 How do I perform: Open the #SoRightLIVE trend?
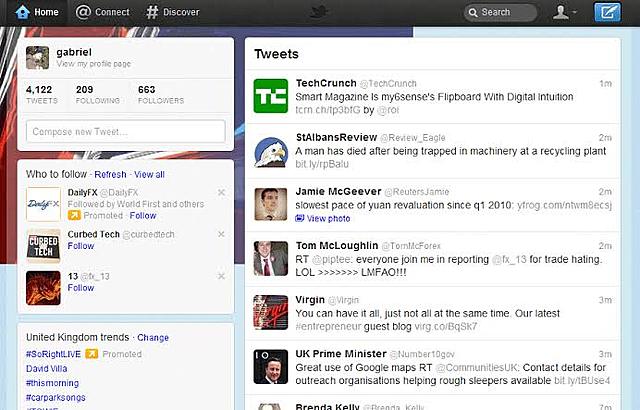(53, 354)
